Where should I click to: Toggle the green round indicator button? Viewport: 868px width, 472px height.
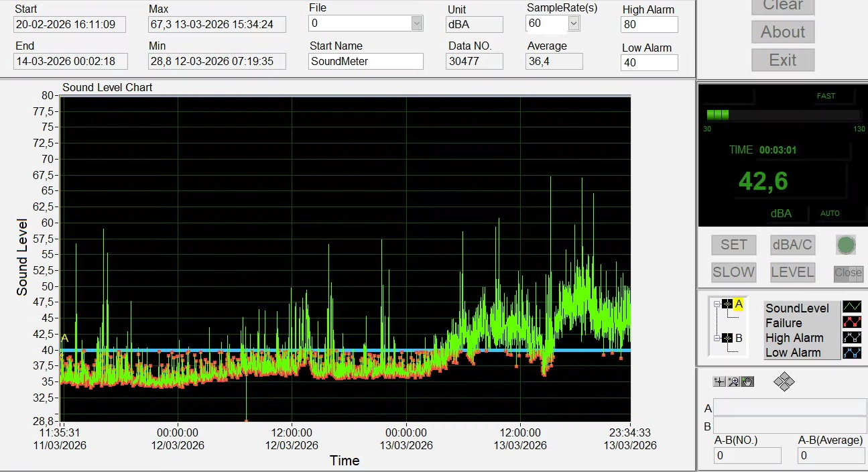[846, 245]
